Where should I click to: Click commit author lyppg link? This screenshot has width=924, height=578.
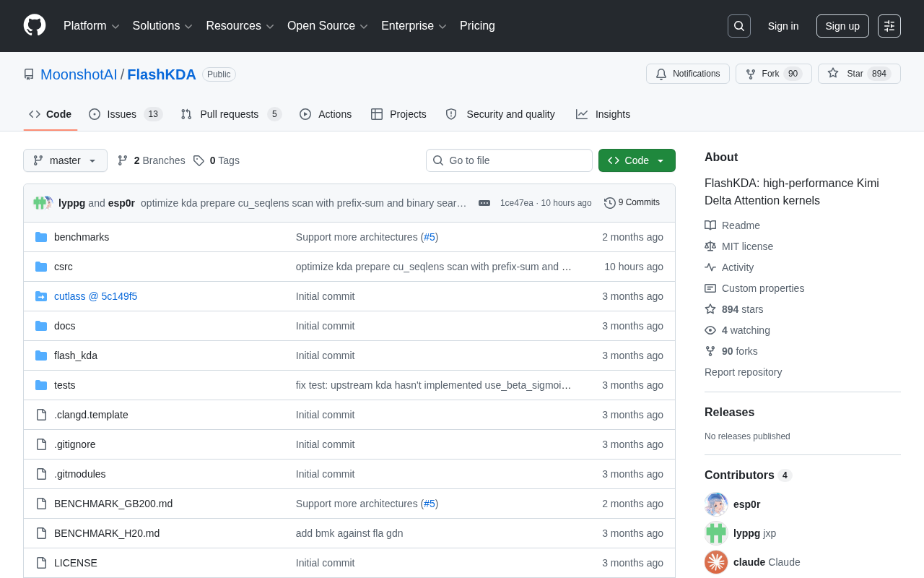pyautogui.click(x=71, y=203)
